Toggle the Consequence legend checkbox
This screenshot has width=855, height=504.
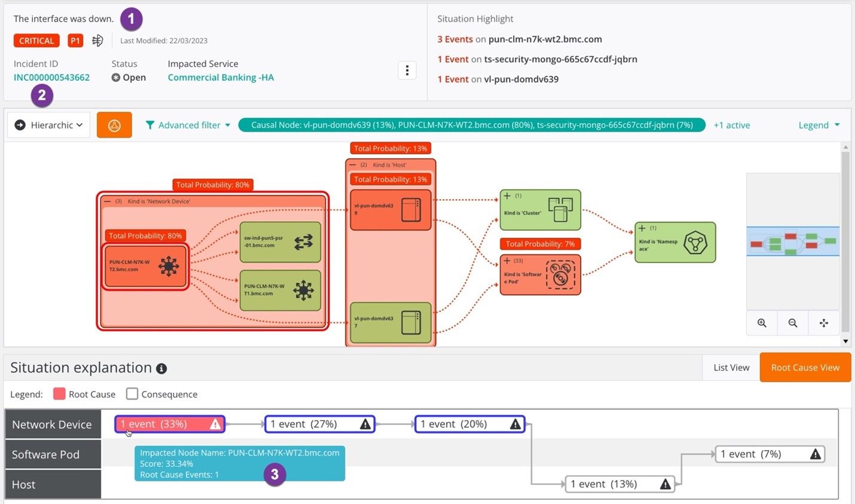pyautogui.click(x=132, y=393)
